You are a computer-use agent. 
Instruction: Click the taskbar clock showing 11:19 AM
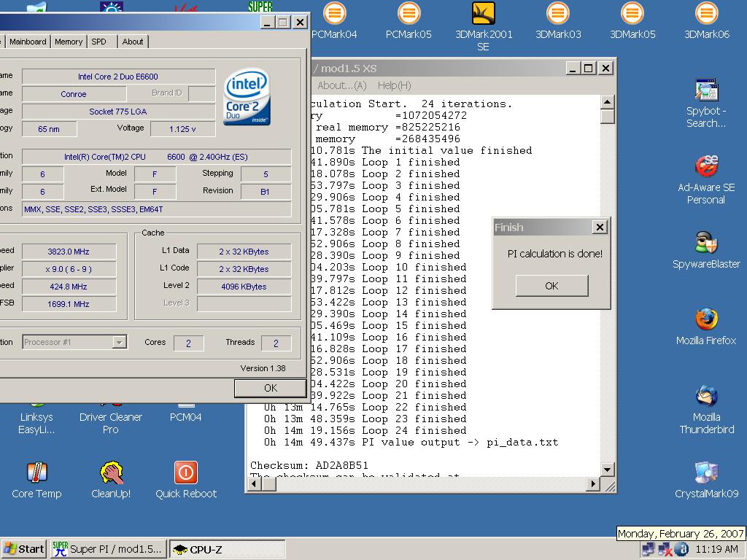point(717,549)
